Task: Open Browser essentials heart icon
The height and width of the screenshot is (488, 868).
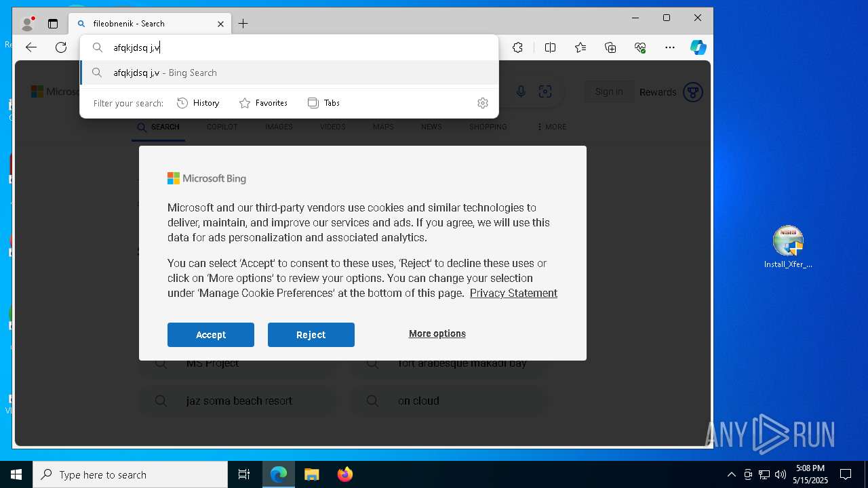Action: point(640,47)
